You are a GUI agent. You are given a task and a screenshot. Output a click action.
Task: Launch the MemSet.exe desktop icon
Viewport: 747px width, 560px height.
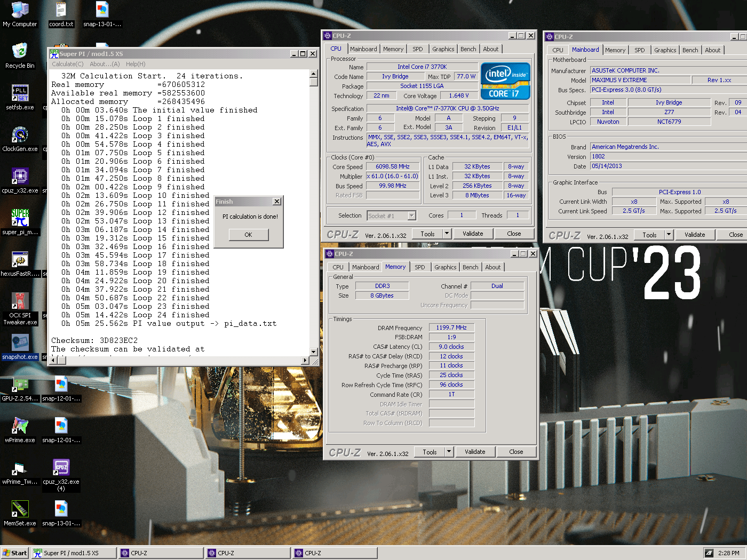pos(20,514)
